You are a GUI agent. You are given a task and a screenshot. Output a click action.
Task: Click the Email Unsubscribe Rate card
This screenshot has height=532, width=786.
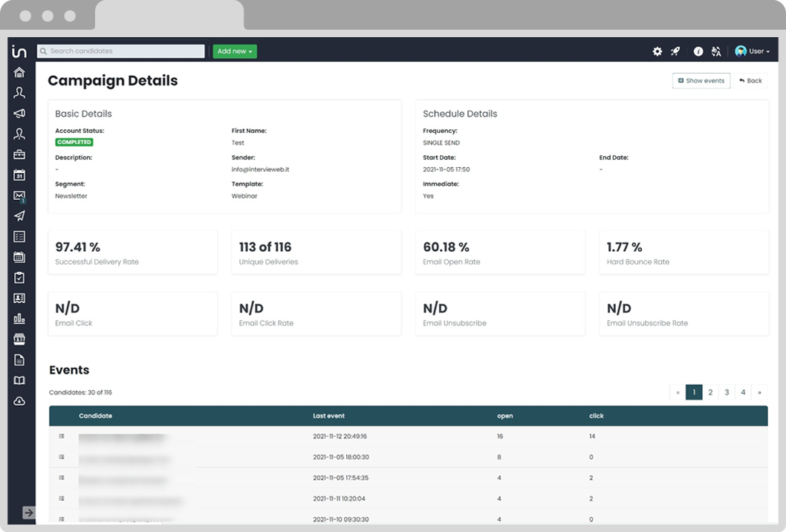pos(684,314)
